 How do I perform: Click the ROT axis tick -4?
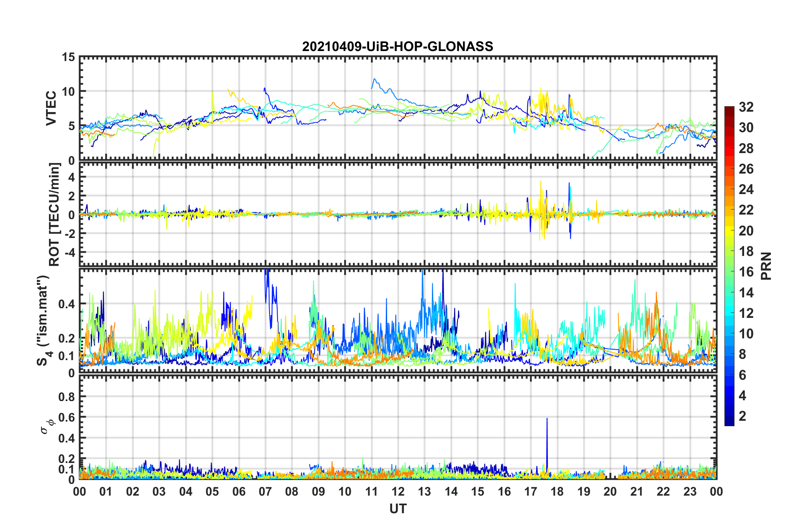pos(71,253)
